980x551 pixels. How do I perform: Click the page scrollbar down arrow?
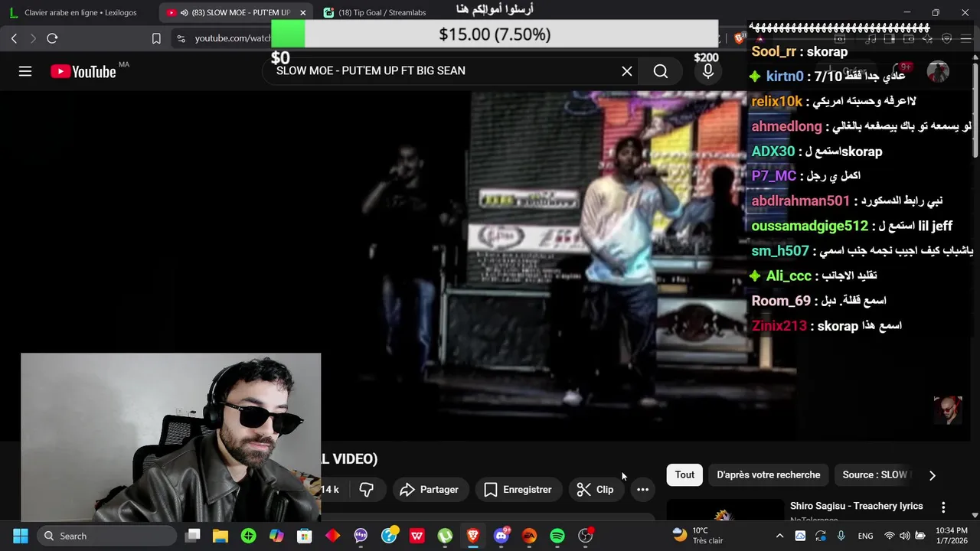tap(975, 515)
